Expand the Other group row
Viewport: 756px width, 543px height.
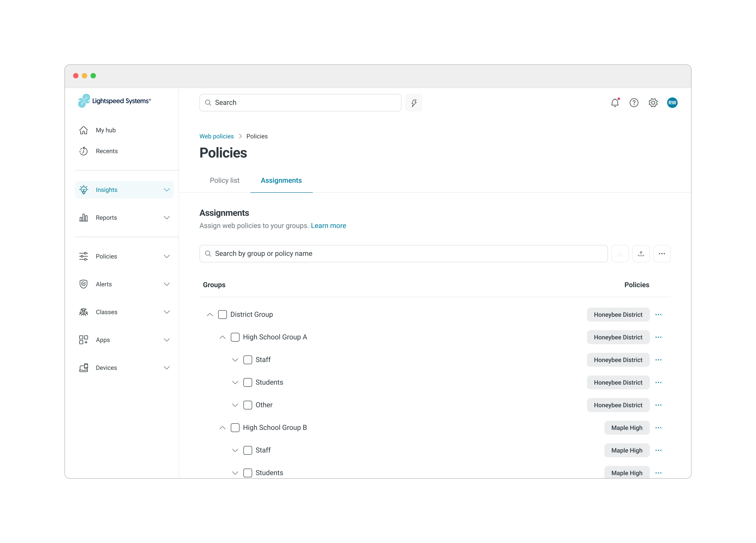[x=235, y=405]
